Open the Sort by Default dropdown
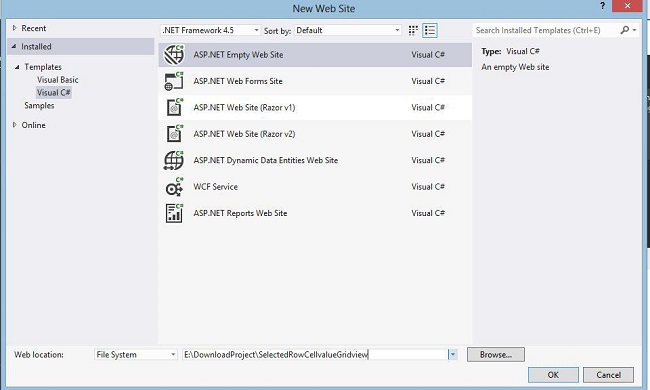650x390 pixels. pos(348,30)
